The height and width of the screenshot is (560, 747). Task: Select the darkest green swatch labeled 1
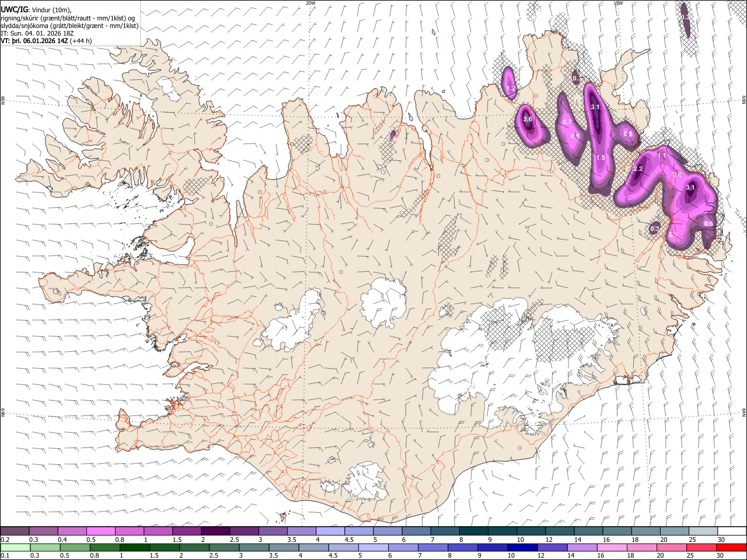134,547
